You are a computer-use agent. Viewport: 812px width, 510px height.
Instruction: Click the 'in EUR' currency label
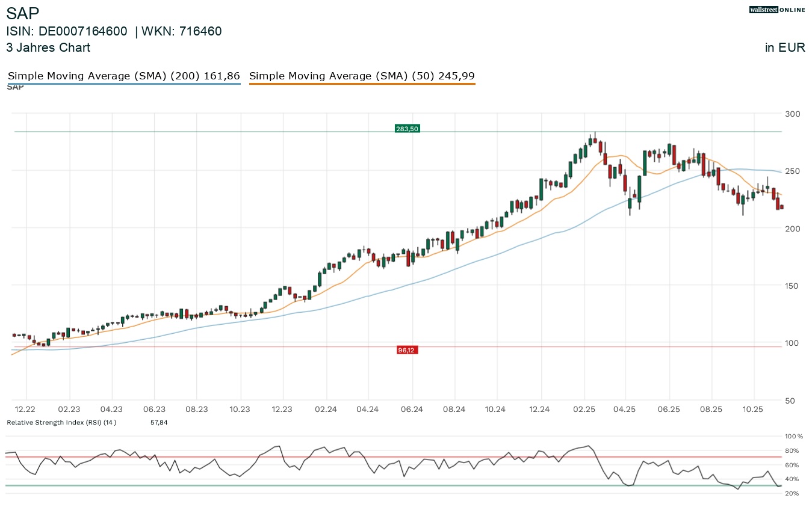pos(785,48)
